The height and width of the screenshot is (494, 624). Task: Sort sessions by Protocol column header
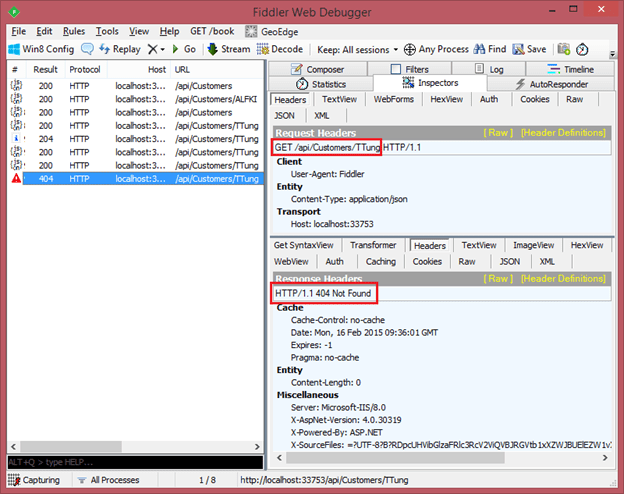85,70
